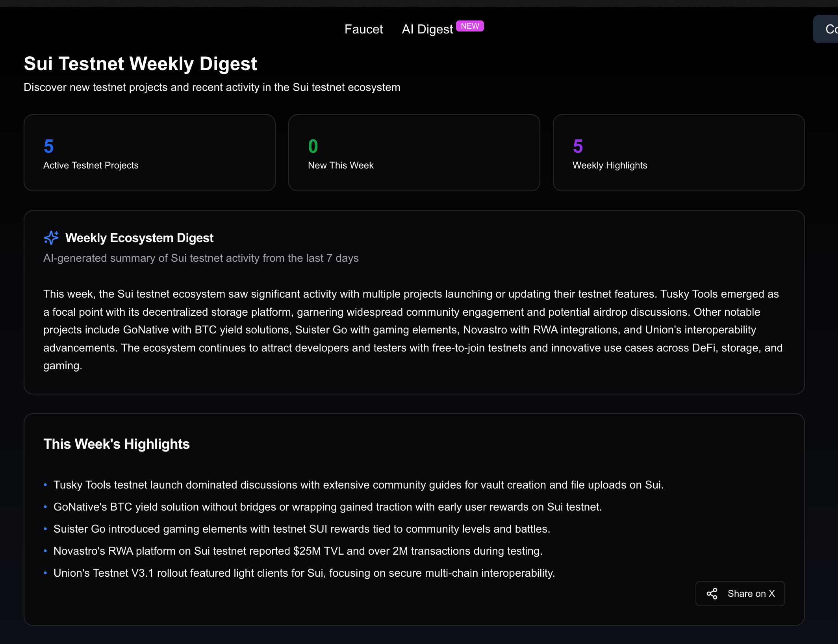Click the Sui Testnet Weekly Digest heading
The height and width of the screenshot is (644, 838).
coord(140,64)
